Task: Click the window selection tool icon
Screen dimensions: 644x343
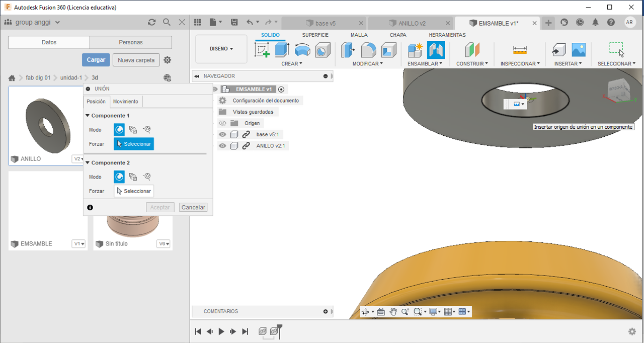Action: [617, 49]
